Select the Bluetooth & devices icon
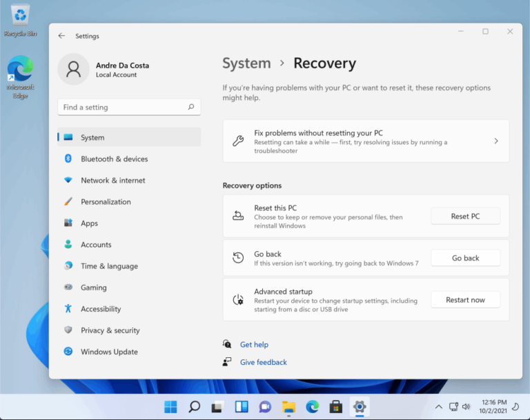The width and height of the screenshot is (530, 420). [68, 159]
